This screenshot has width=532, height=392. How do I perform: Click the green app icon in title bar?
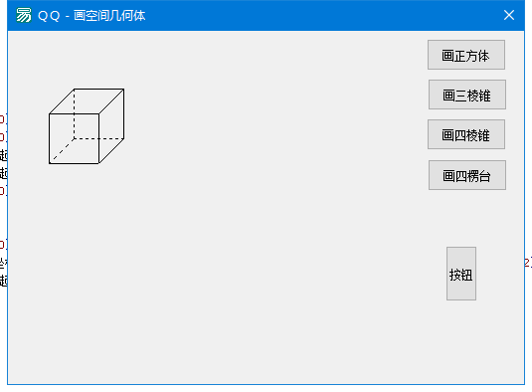(x=24, y=15)
